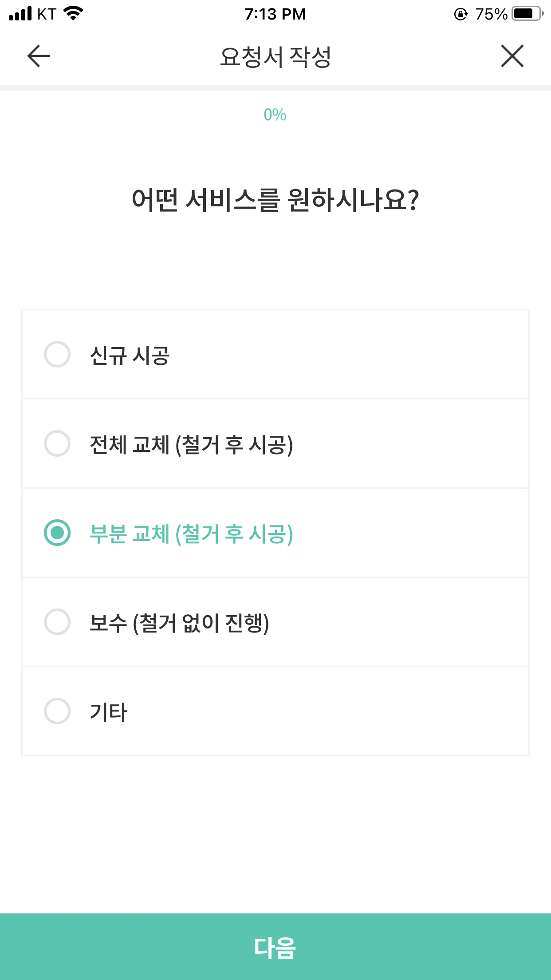The width and height of the screenshot is (551, 980).
Task: Tap the cellular signal strength icon
Action: coord(20,14)
